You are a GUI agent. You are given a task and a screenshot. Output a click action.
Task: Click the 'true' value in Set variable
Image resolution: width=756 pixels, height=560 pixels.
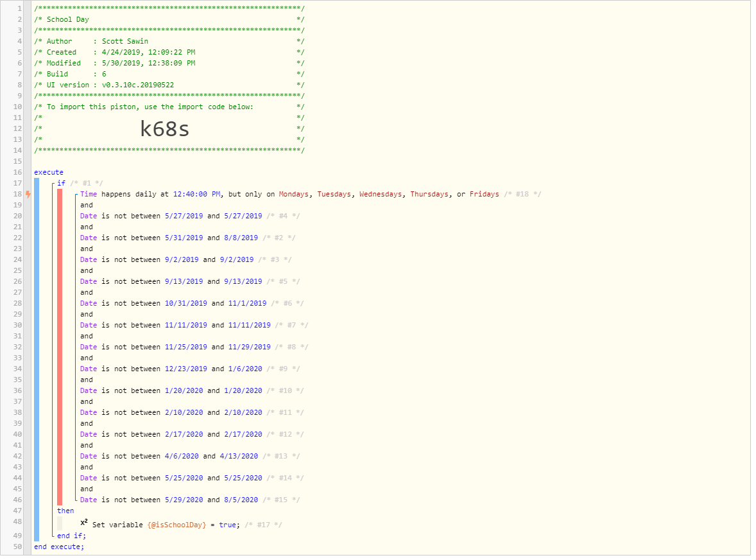pyautogui.click(x=228, y=525)
